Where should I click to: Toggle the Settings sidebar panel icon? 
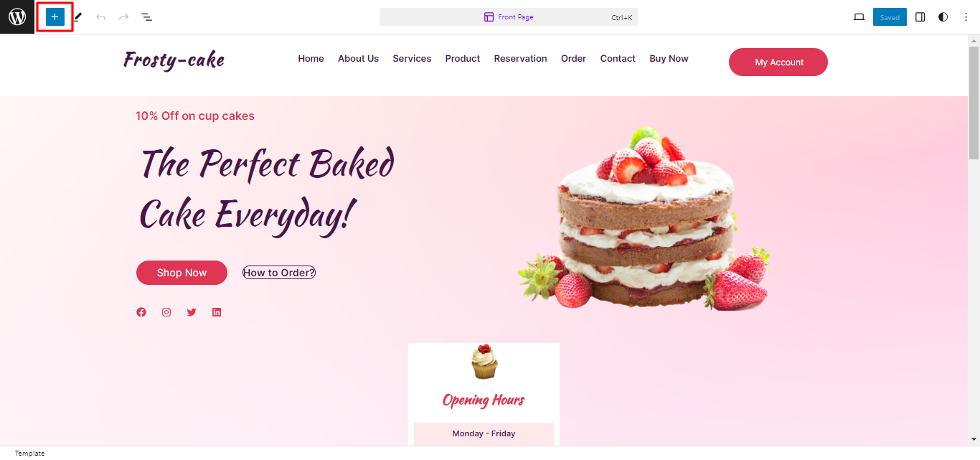(x=920, y=17)
